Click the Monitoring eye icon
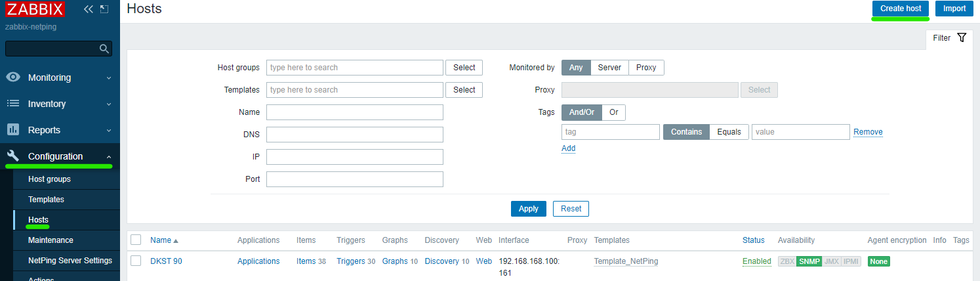 click(13, 77)
